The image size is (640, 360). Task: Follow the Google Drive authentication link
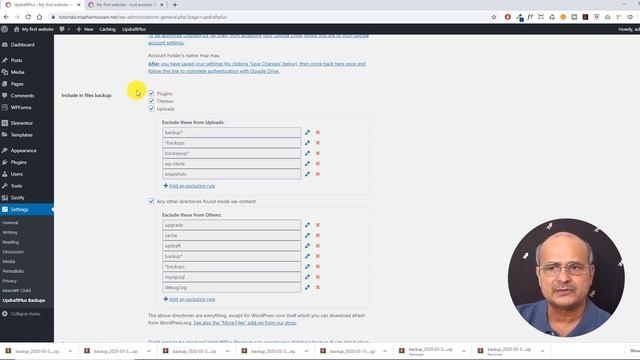(257, 67)
